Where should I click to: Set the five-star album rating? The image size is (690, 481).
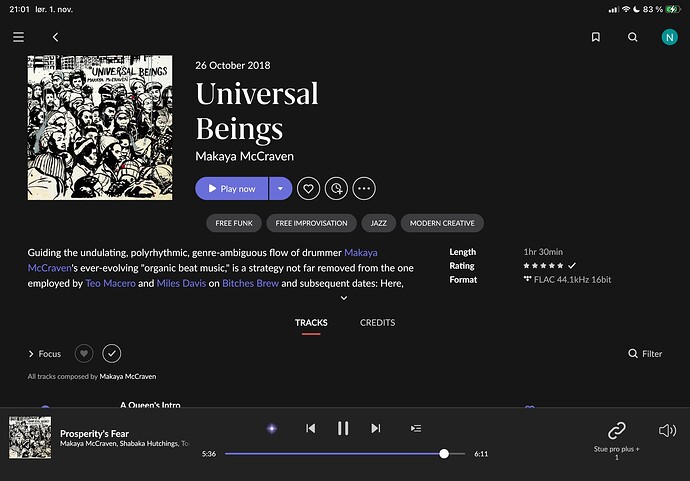click(x=543, y=266)
